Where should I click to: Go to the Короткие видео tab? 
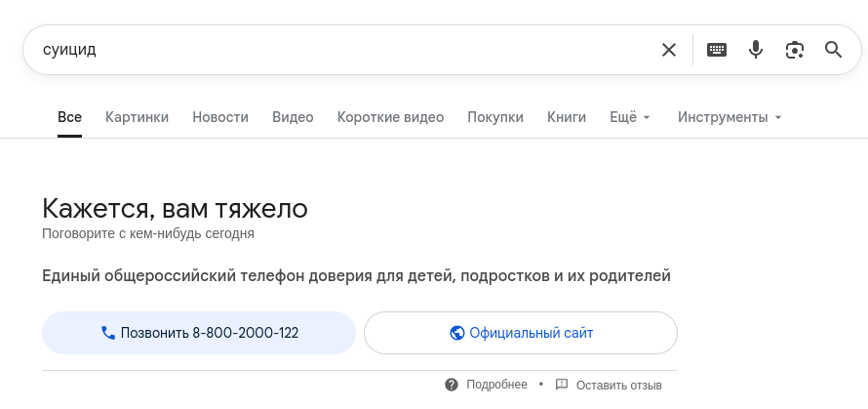click(390, 117)
